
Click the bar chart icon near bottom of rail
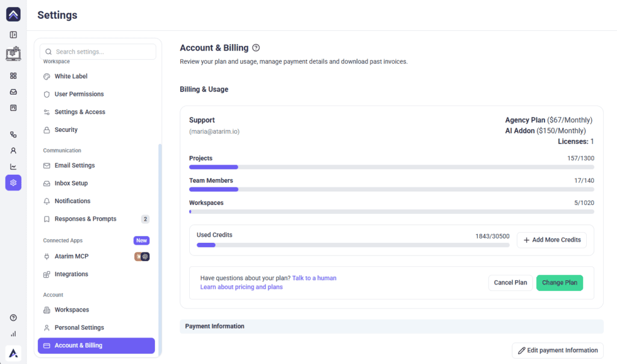[13, 334]
